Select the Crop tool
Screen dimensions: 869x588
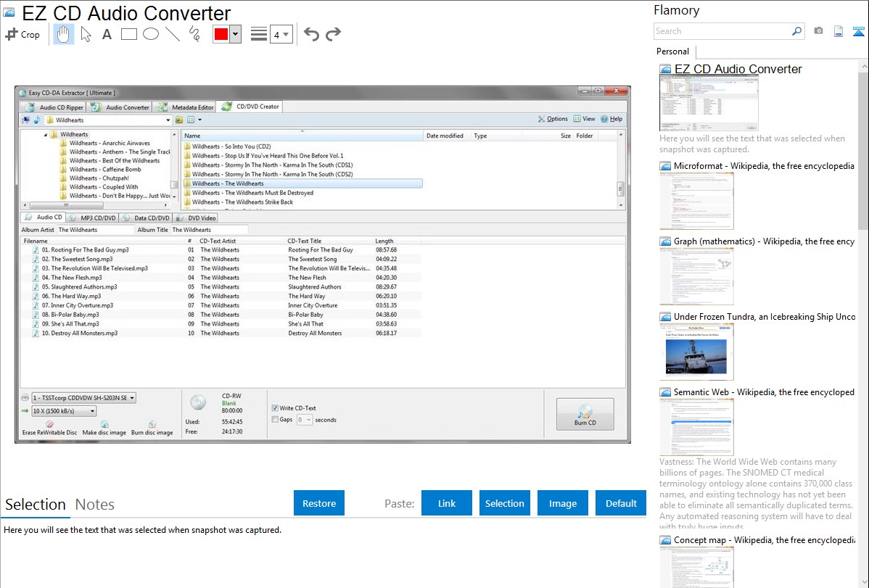[22, 34]
